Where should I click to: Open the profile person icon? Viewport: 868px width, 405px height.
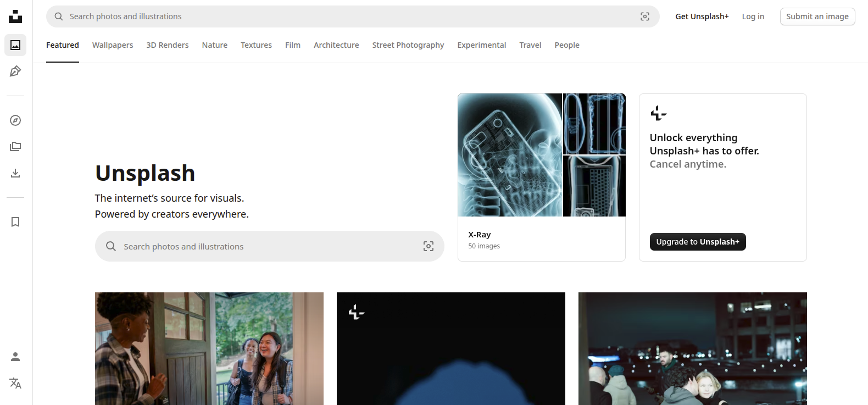click(15, 357)
